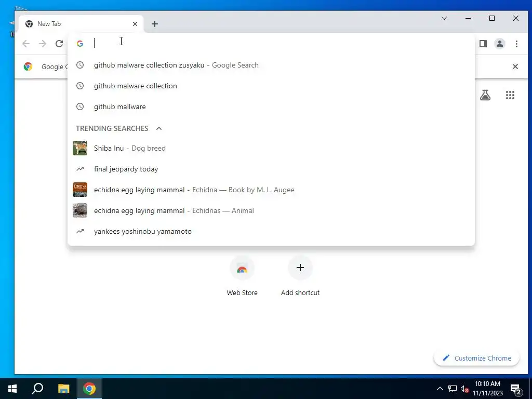Open File Explorer from taskbar
Image resolution: width=532 pixels, height=399 pixels.
(63, 389)
